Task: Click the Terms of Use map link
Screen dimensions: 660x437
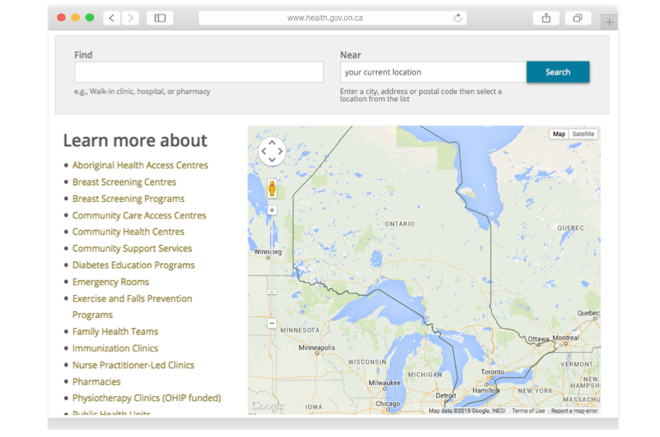Action: (x=528, y=410)
